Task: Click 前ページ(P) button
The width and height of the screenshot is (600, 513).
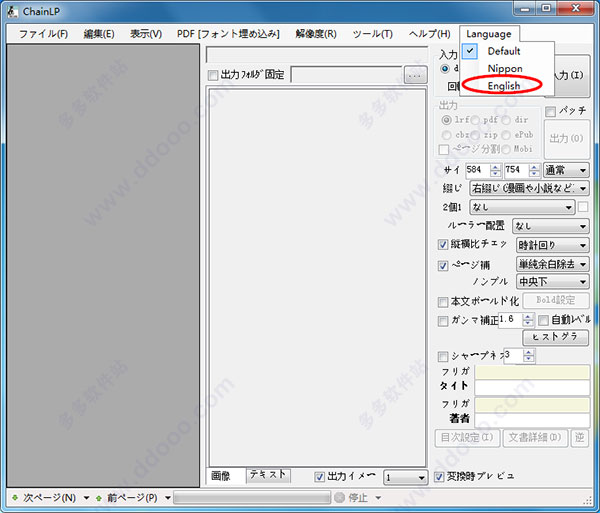Action: point(132,498)
